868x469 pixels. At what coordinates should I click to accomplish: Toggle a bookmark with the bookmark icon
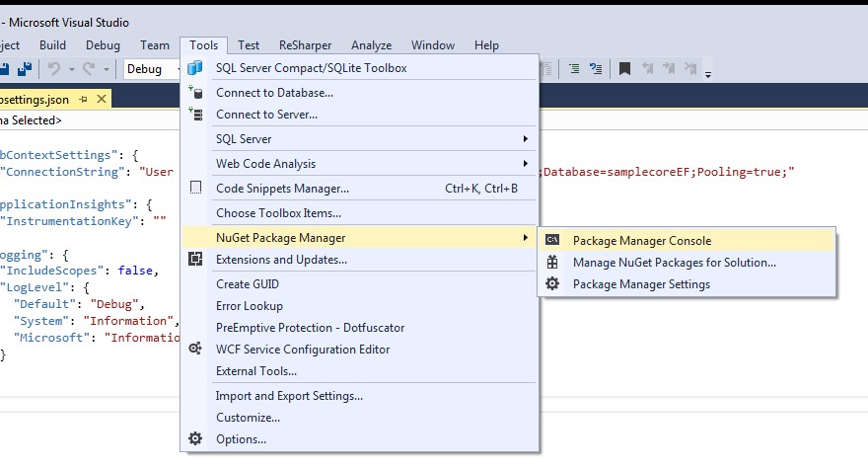624,69
